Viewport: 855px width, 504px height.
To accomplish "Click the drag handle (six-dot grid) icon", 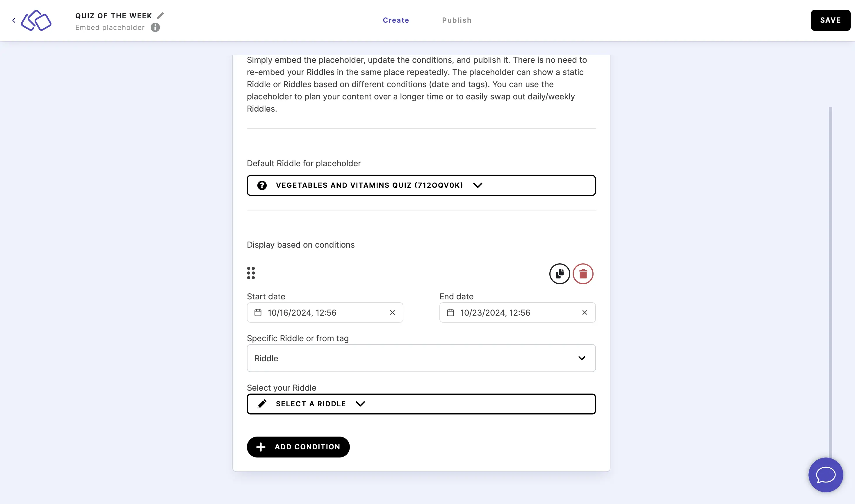I will click(x=251, y=273).
